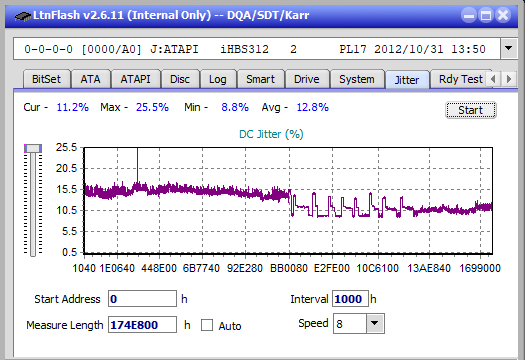
Task: Click the Interval input field
Action: coord(350,298)
